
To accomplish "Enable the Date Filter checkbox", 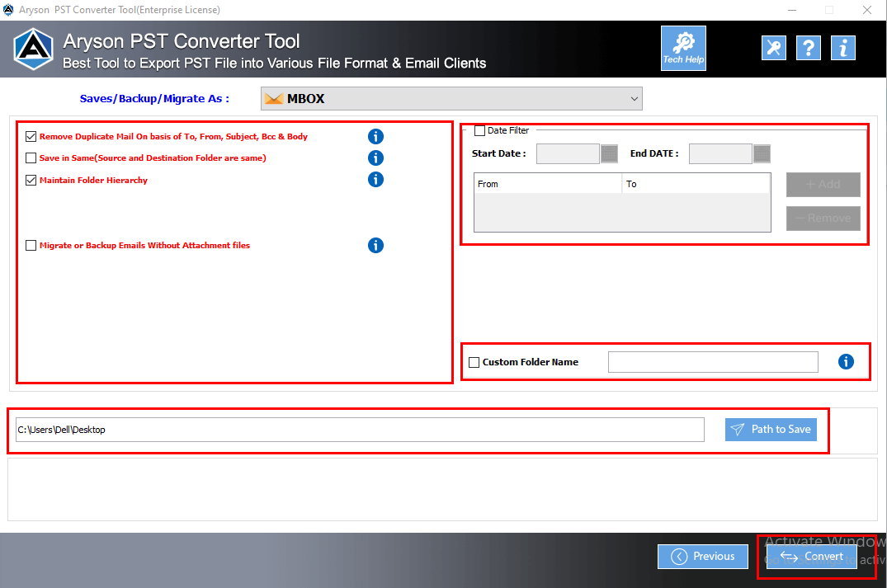I will (x=479, y=130).
